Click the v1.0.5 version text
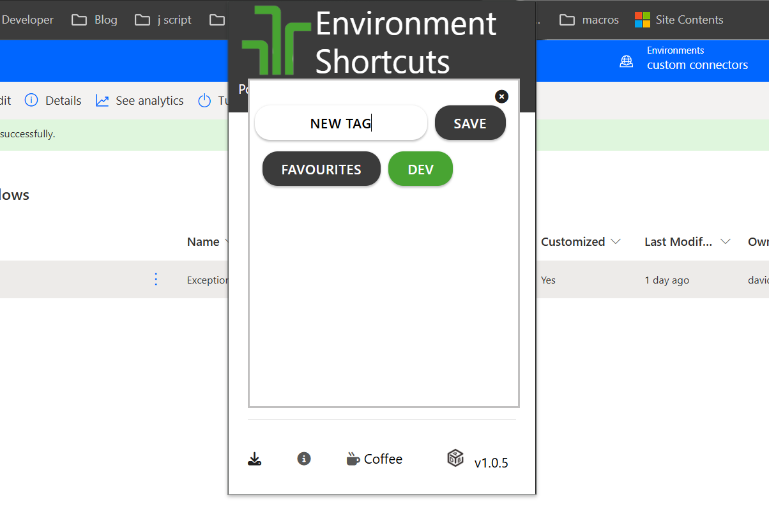 pos(491,463)
